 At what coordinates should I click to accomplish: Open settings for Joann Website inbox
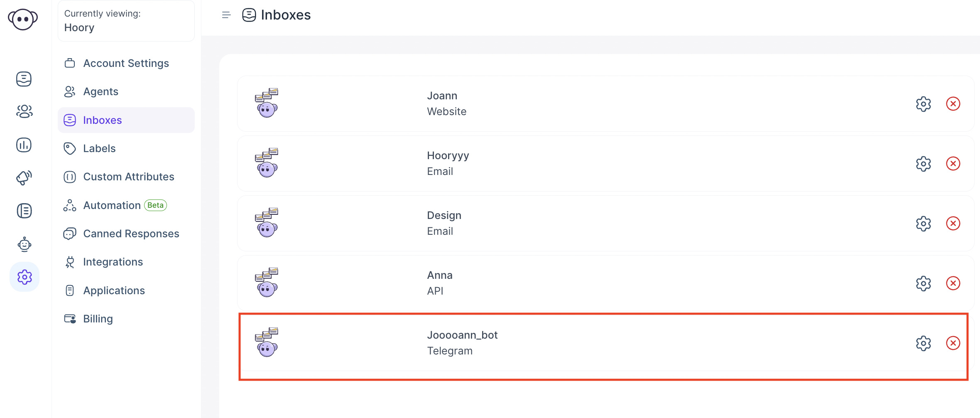pos(924,104)
